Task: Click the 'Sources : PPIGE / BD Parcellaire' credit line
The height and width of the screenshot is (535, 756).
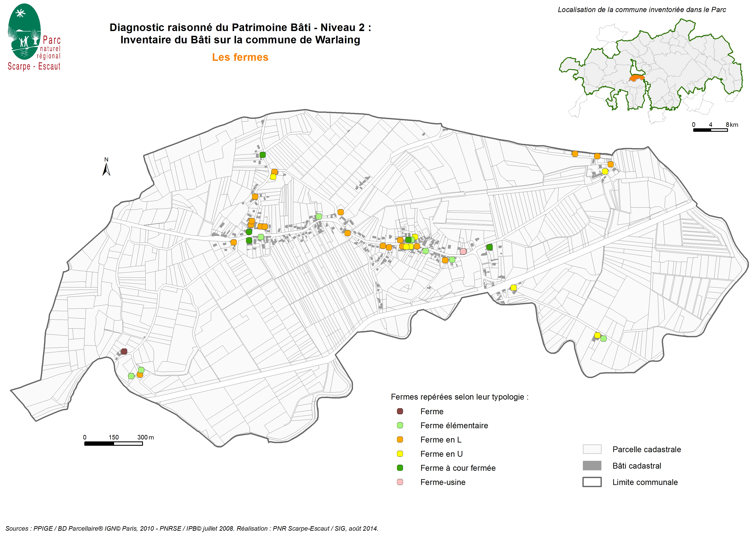Action: click(x=192, y=528)
